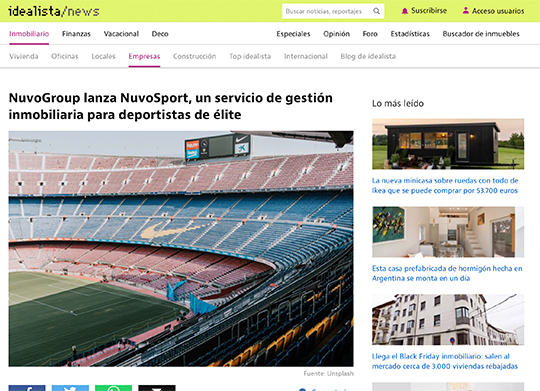Screen dimensions: 540x391
Task: Click the Lo más leído heading
Action: (x=398, y=103)
